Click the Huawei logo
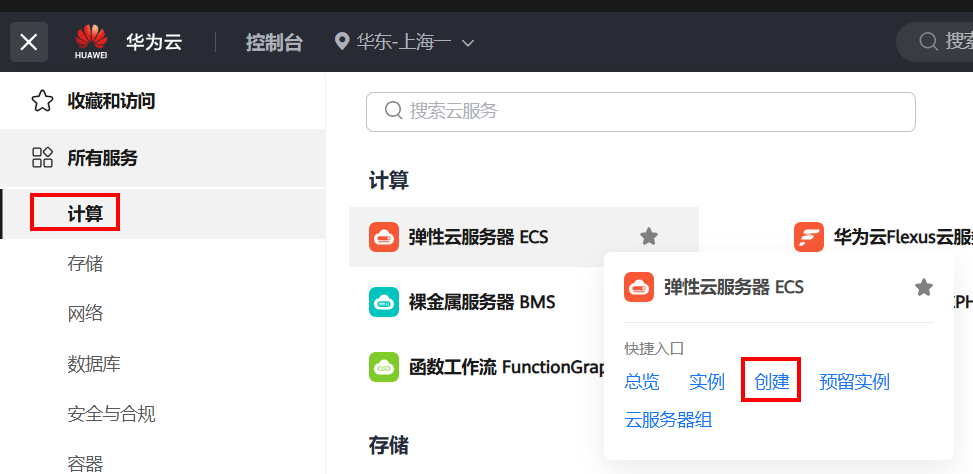 point(91,42)
